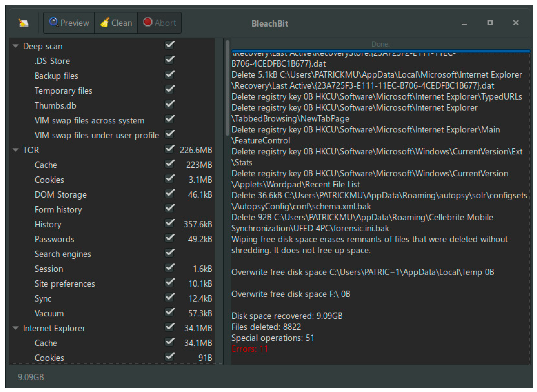The height and width of the screenshot is (392, 537).
Task: Click the Preview magnifier icon
Action: coord(54,22)
